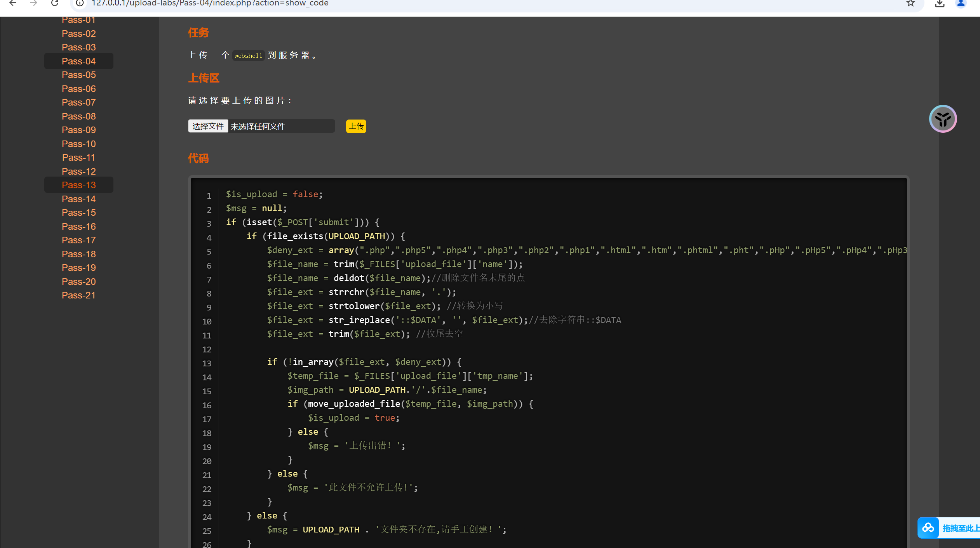Open the browser downloads icon

(940, 3)
